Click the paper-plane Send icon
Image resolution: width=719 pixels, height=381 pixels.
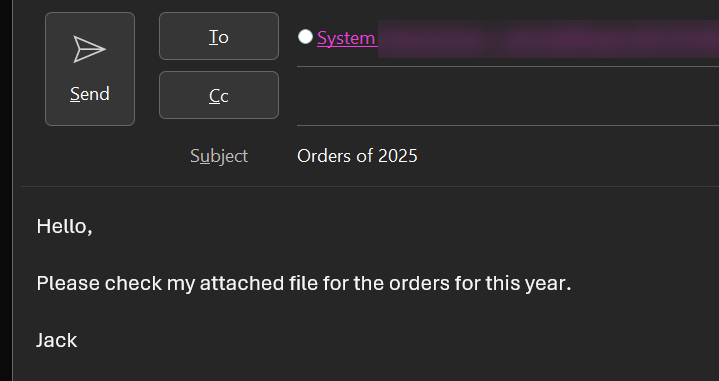pyautogui.click(x=89, y=49)
